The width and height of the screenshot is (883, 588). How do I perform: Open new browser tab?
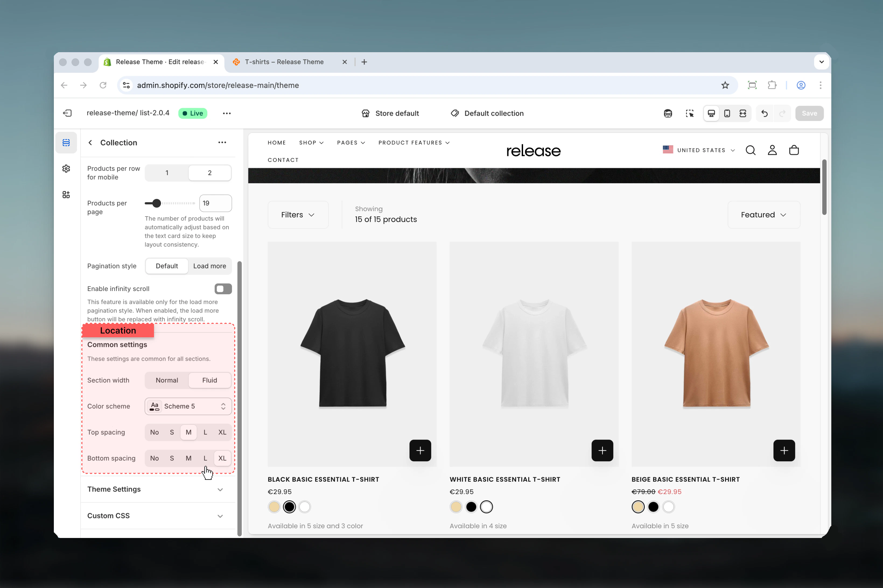point(364,62)
